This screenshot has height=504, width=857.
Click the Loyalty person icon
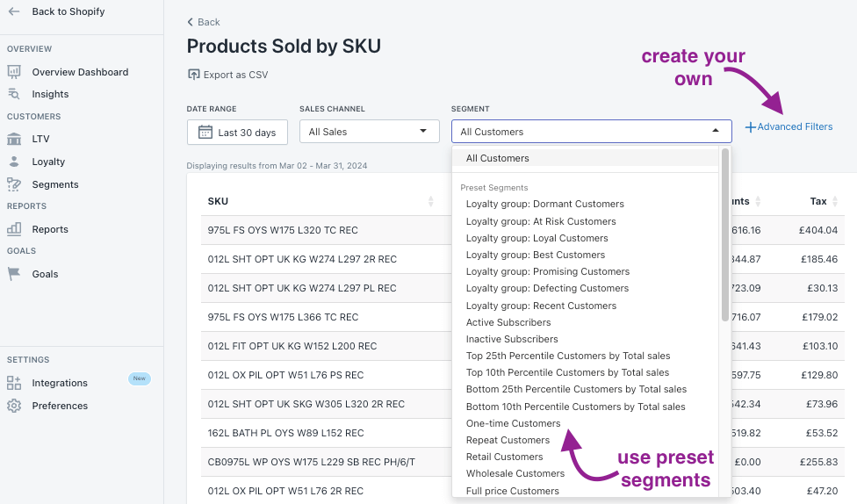14,162
